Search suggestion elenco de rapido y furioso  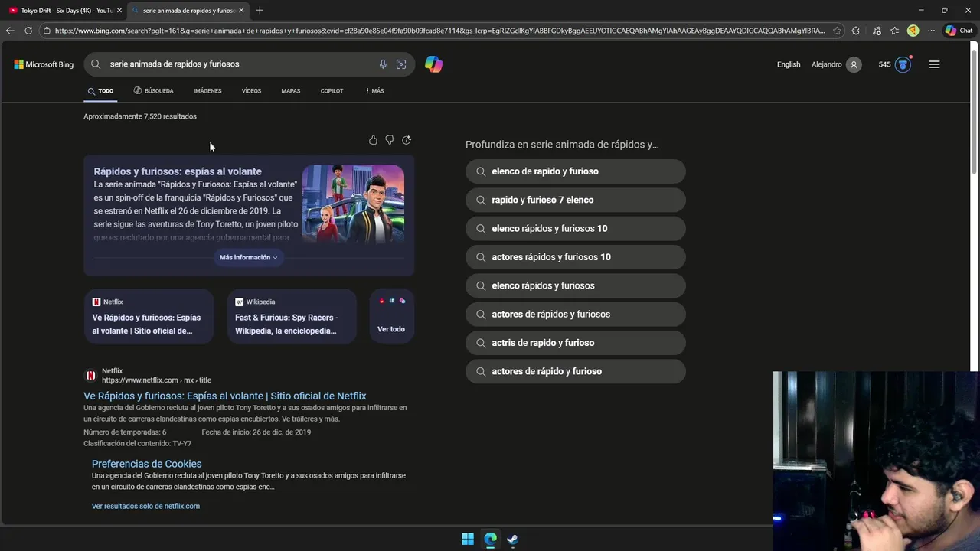(576, 171)
